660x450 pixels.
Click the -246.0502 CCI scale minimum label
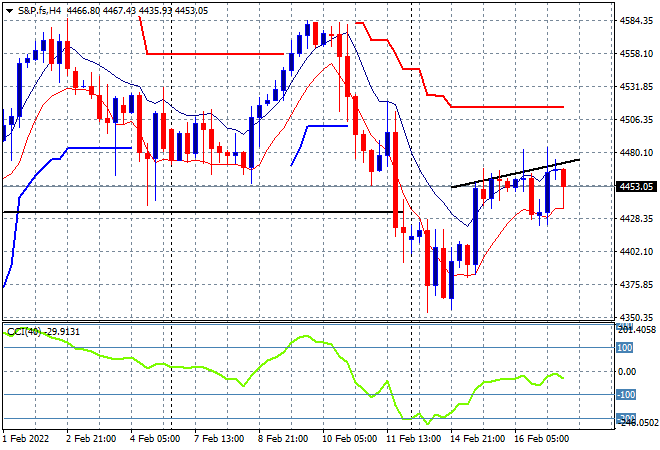pyautogui.click(x=636, y=423)
